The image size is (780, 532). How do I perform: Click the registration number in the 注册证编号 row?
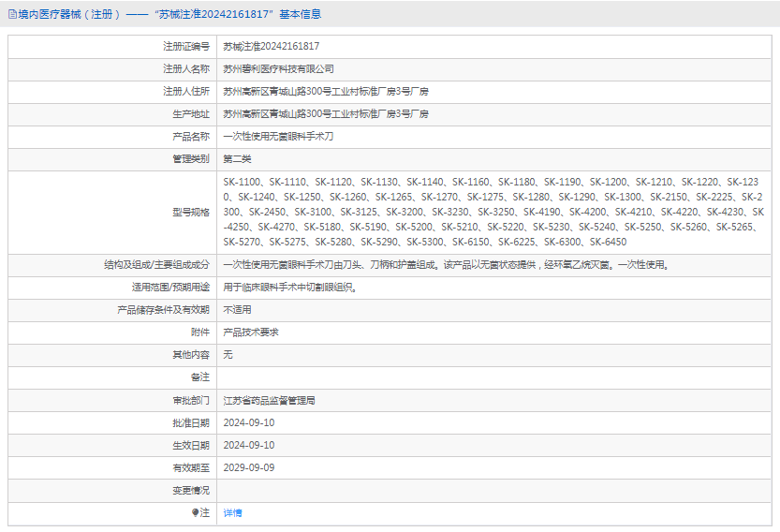pyautogui.click(x=271, y=46)
